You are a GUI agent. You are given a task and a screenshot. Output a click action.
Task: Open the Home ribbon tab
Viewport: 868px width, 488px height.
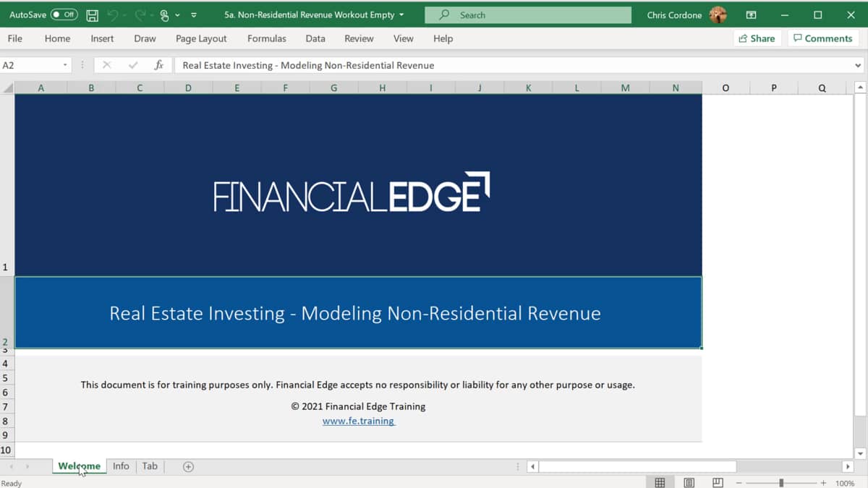point(57,38)
